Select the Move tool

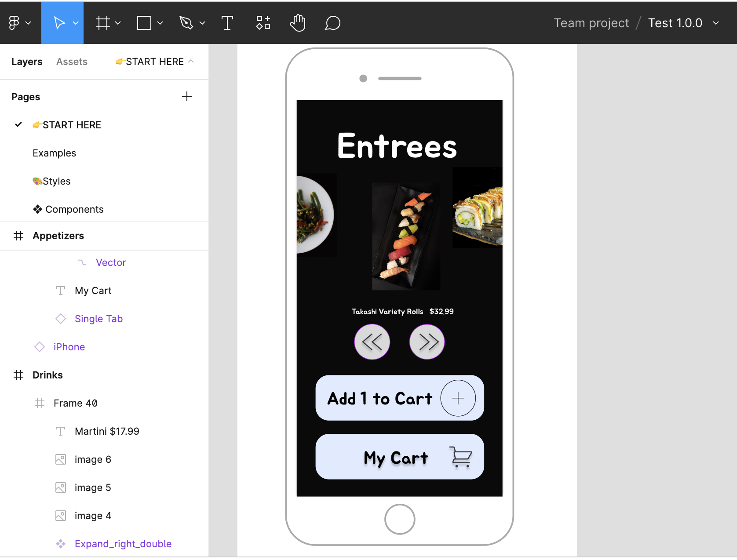coord(59,23)
